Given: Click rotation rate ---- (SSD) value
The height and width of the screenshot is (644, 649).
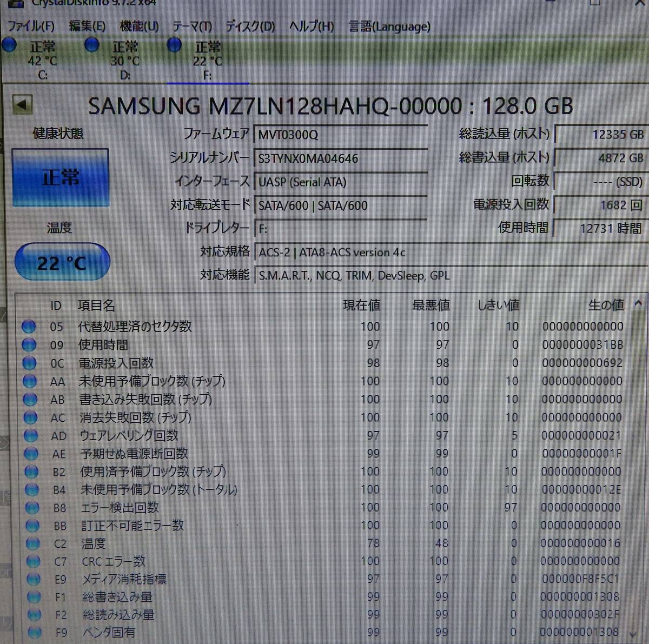Looking at the screenshot, I should pos(601,182).
